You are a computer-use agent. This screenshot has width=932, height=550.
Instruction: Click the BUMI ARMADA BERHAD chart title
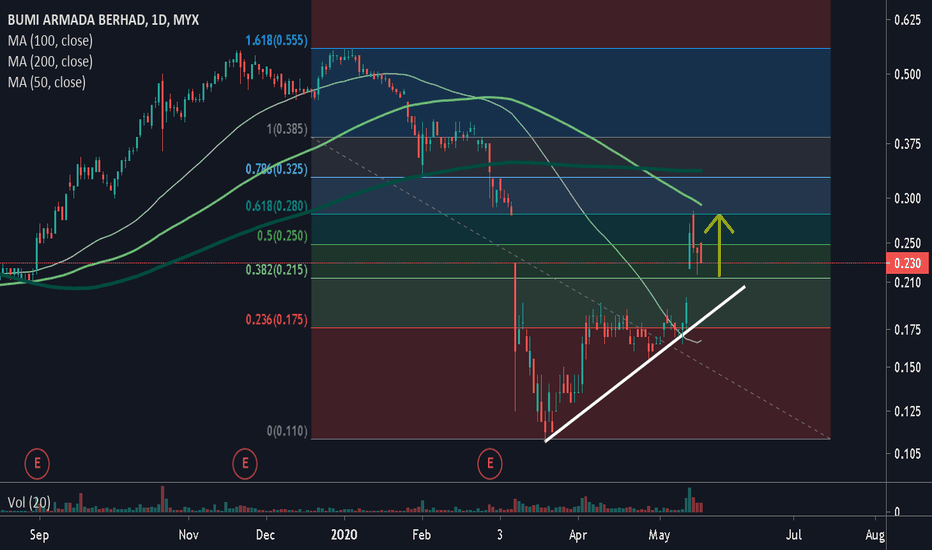point(103,20)
